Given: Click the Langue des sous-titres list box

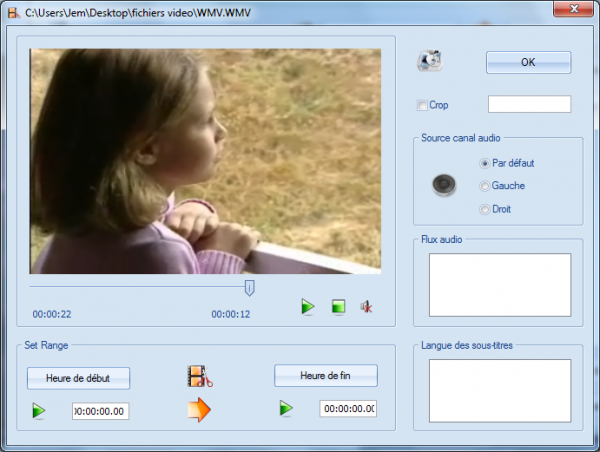Looking at the screenshot, I should 500,390.
